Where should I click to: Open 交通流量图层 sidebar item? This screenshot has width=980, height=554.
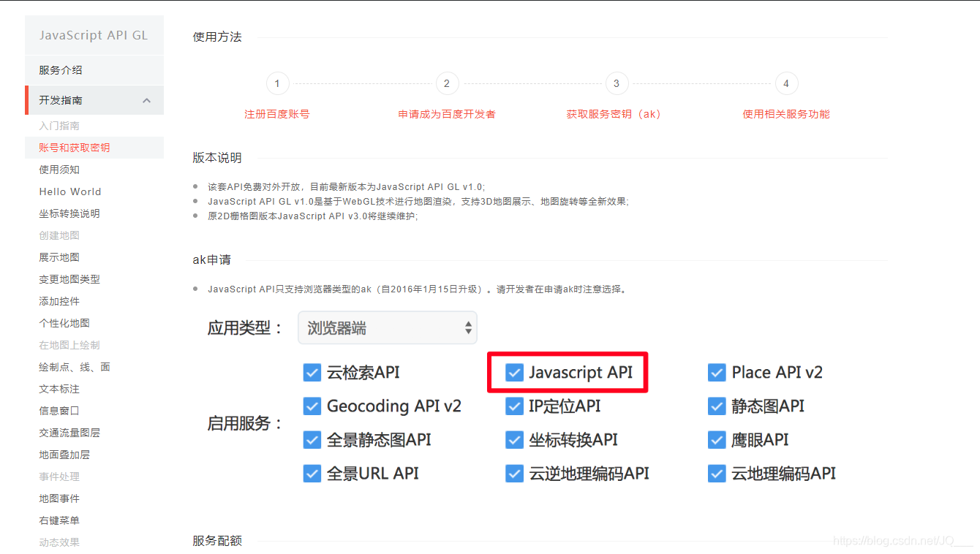[x=69, y=433]
